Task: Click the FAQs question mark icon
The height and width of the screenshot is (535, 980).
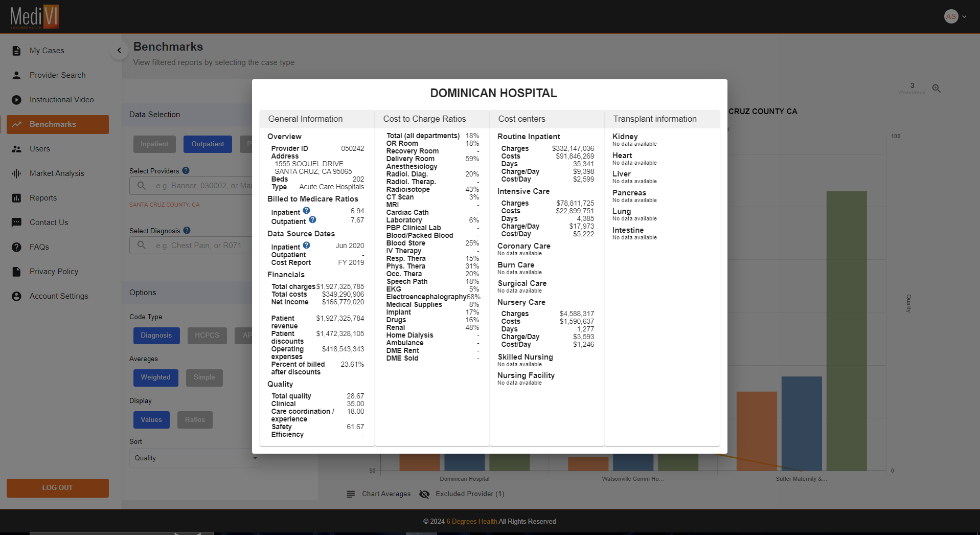Action: click(x=16, y=247)
